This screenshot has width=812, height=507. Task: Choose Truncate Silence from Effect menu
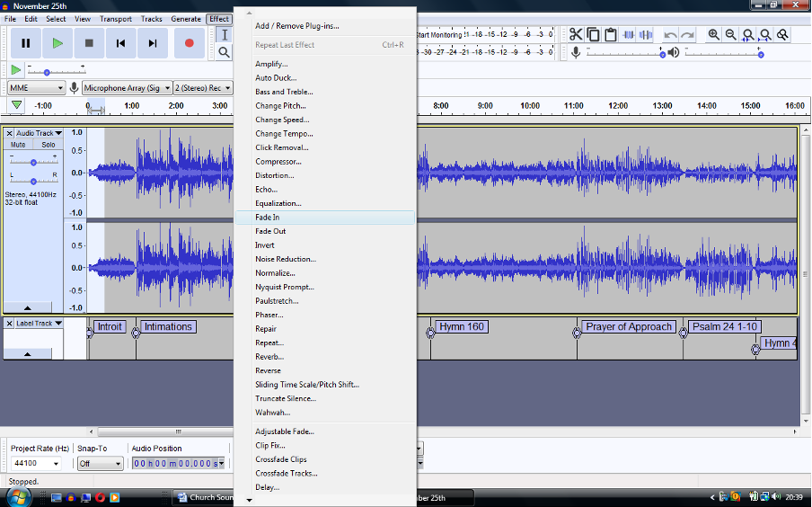click(x=325, y=398)
